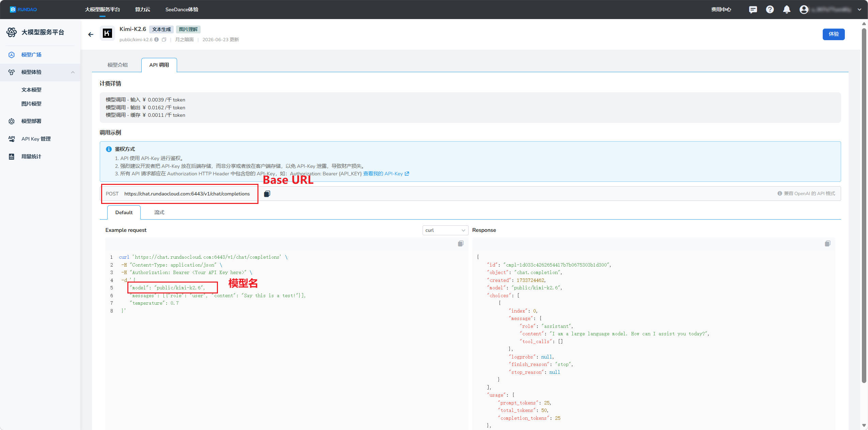Select the API 调用 tab
Image resolution: width=868 pixels, height=430 pixels.
[x=159, y=65]
